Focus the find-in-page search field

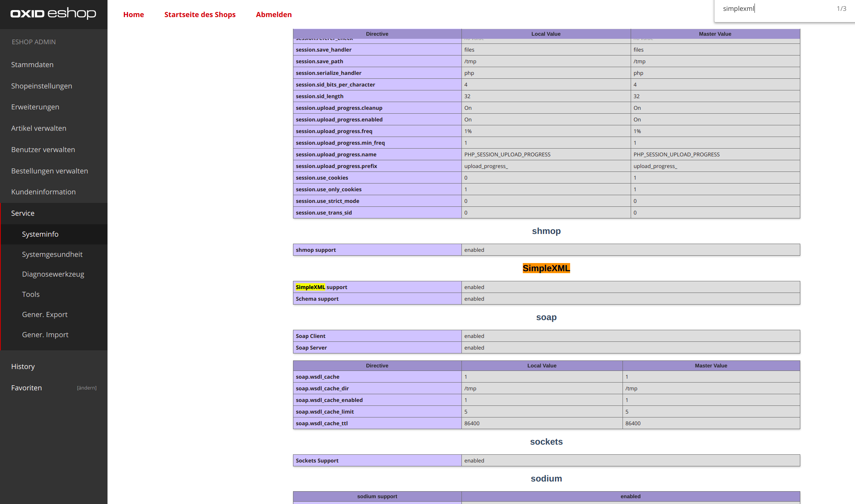[774, 9]
